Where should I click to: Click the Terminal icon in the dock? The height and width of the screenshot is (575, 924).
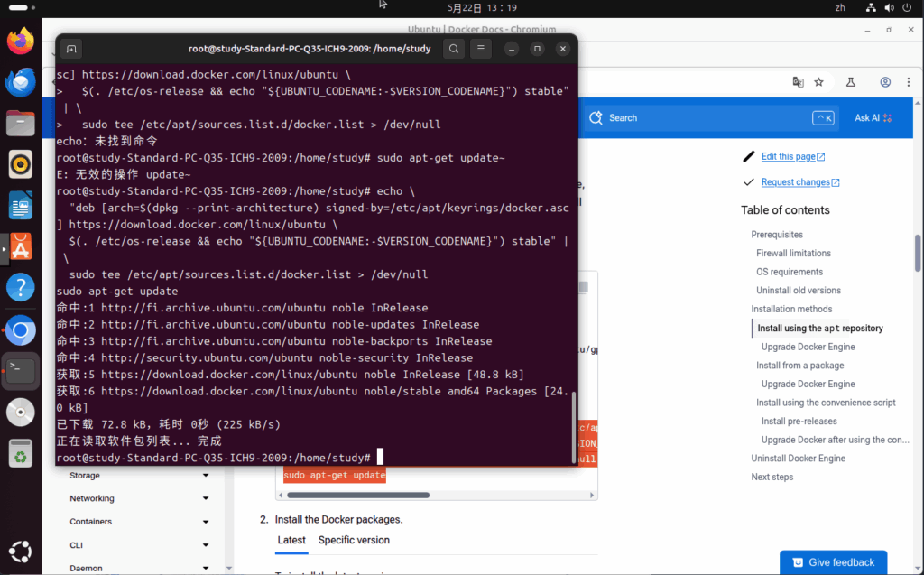click(21, 371)
